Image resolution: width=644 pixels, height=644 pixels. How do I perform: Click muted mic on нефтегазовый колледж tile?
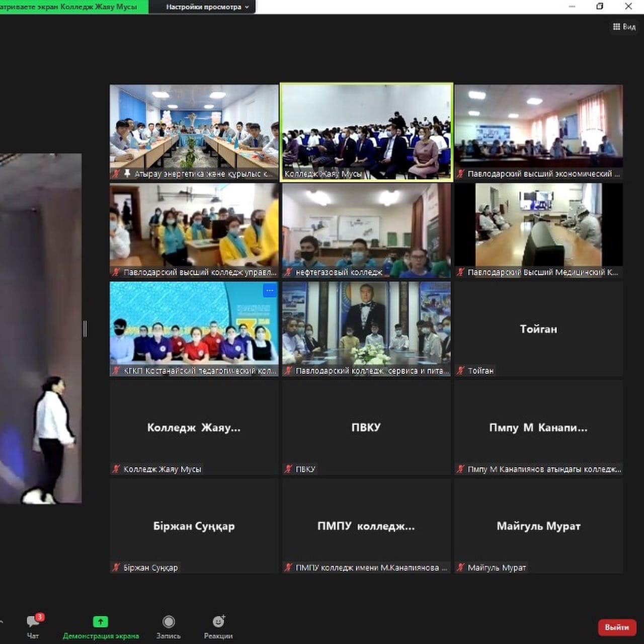(288, 272)
